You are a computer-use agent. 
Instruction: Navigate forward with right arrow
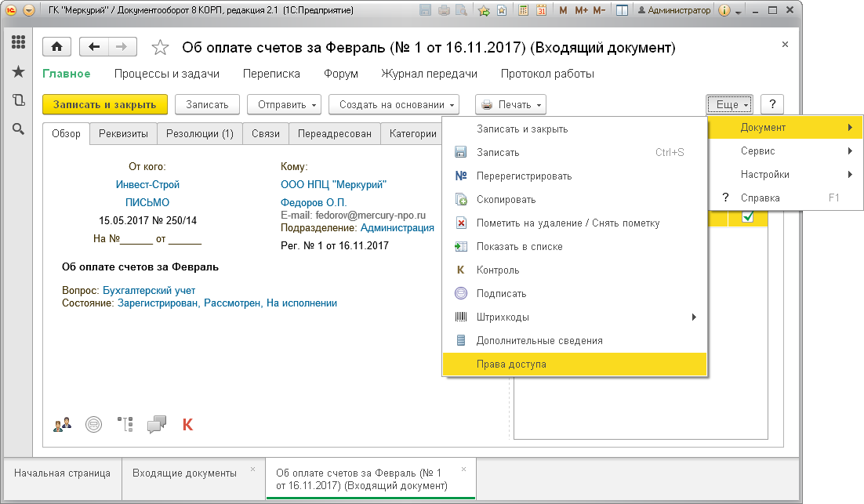pyautogui.click(x=122, y=47)
